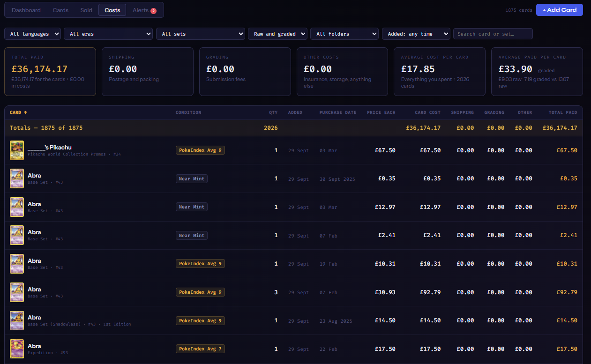Viewport: 591px width, 364px height.
Task: Open the Abra thumbnail with quantity 3
Action: [17, 292]
